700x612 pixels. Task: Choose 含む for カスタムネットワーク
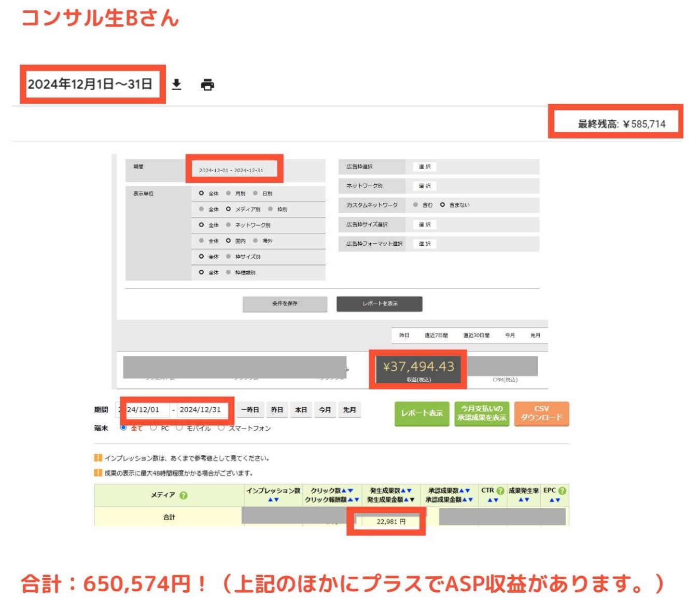[x=416, y=205]
